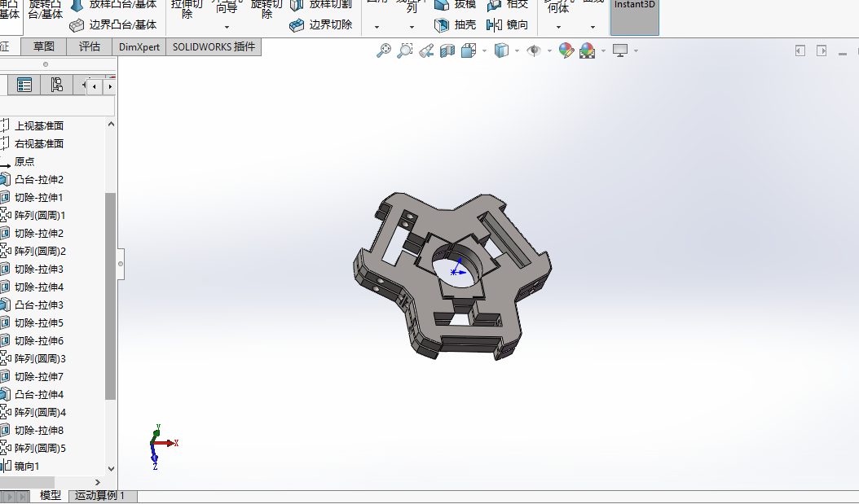Open the Apply Scene dropdown arrow

click(x=603, y=51)
